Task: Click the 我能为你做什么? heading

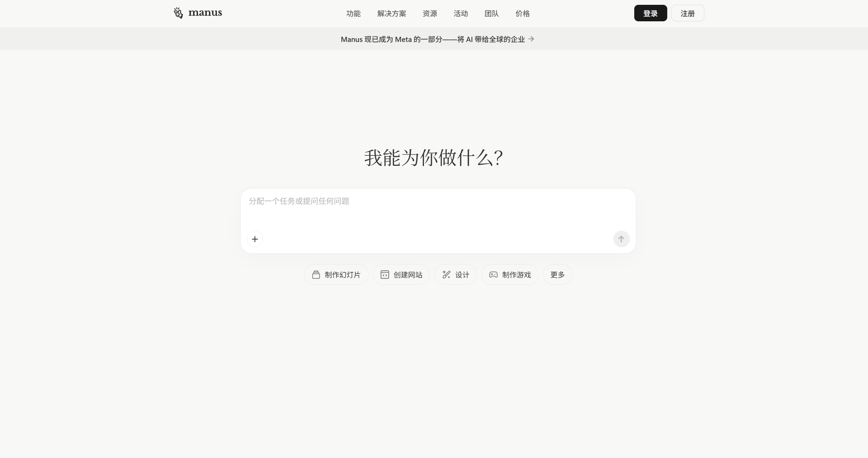Action: (x=434, y=158)
